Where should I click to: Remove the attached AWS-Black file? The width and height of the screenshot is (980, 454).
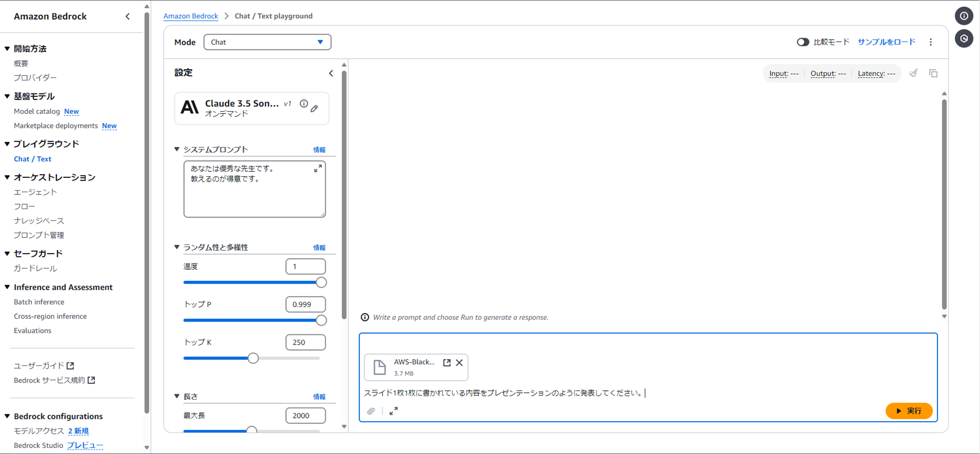point(459,362)
